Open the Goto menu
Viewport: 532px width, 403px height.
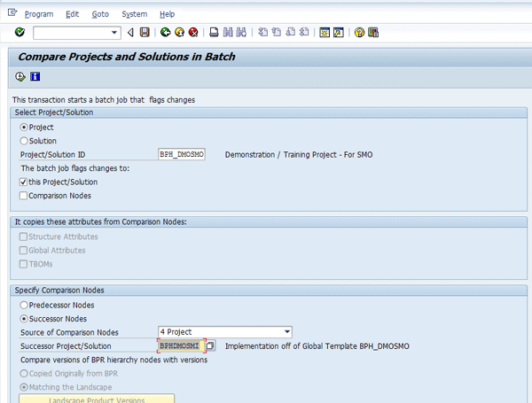(99, 14)
